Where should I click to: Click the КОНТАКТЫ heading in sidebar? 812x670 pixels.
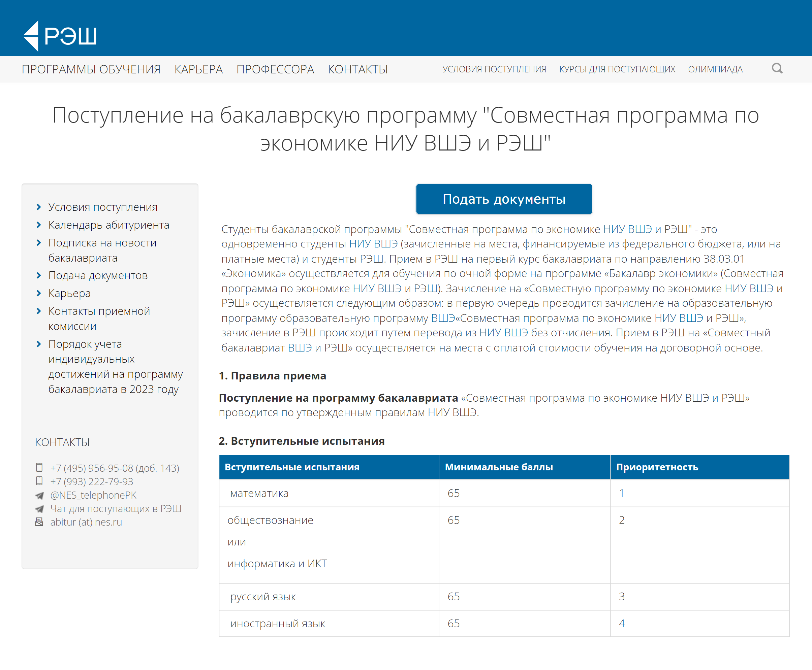pyautogui.click(x=62, y=442)
